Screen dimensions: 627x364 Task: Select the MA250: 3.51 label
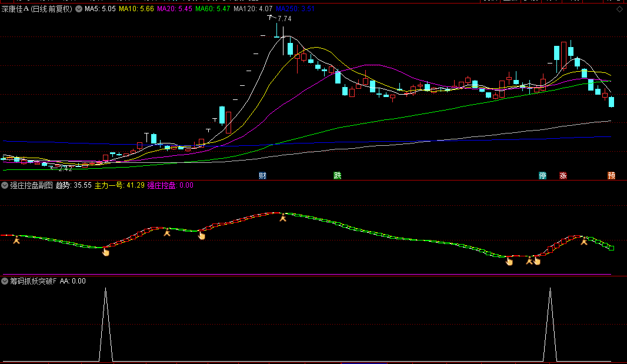[295, 9]
